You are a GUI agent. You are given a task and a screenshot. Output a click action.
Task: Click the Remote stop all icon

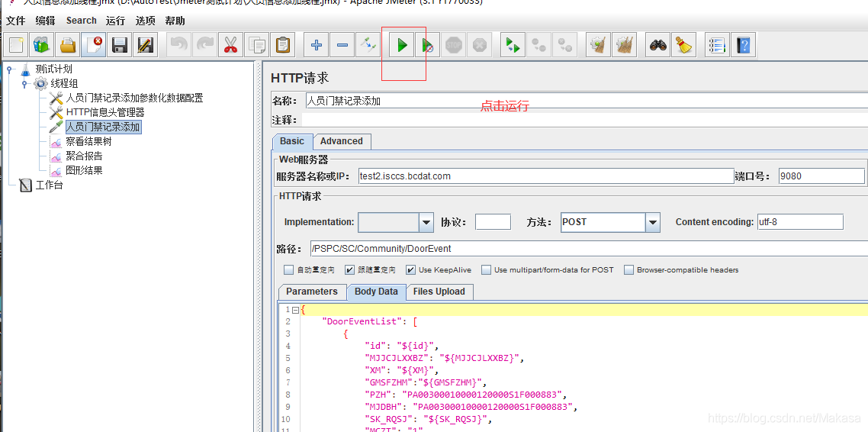click(x=539, y=45)
